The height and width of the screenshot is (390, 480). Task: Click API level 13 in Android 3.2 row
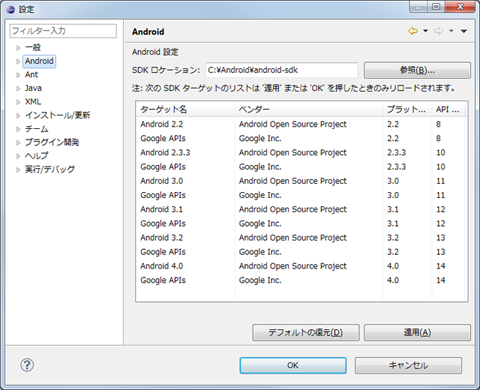tap(441, 238)
